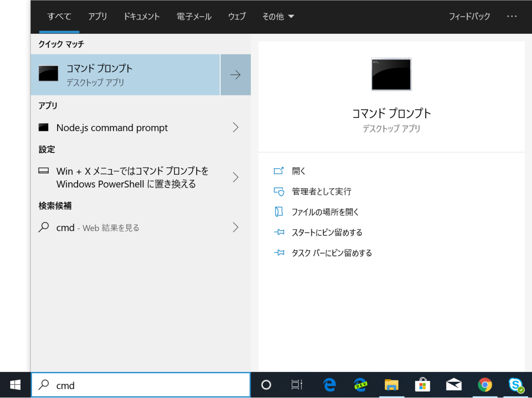The image size is (532, 398).
Task: Expand chevron for Win + X settings entry
Action: [x=235, y=177]
